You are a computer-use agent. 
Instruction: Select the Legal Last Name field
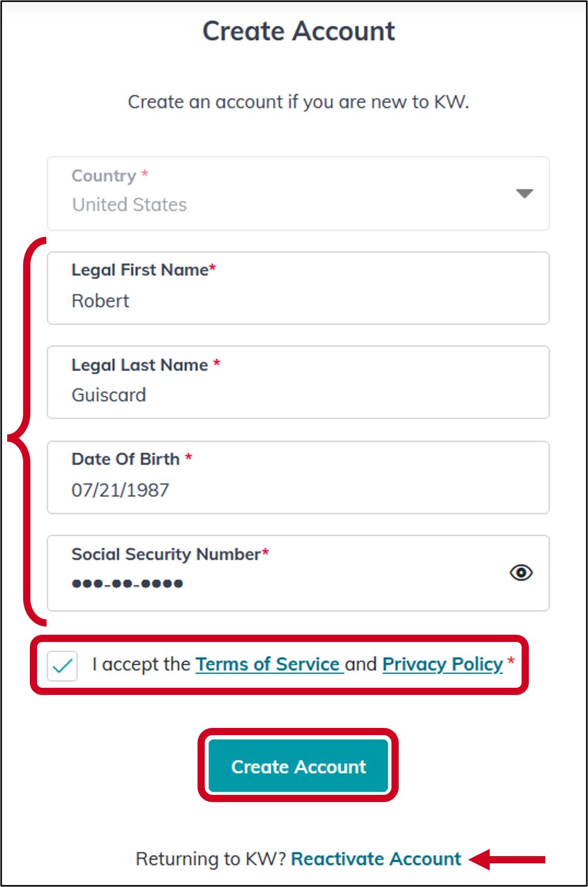pyautogui.click(x=298, y=382)
